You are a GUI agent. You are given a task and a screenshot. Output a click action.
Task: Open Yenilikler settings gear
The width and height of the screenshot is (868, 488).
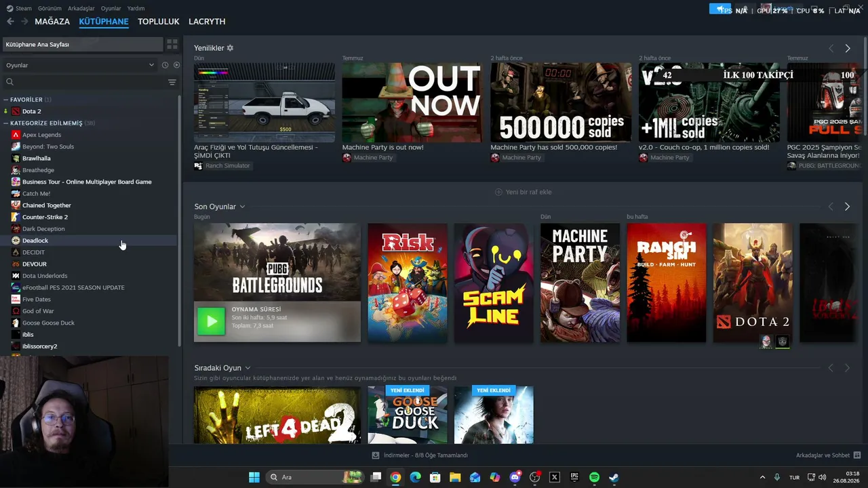point(230,48)
